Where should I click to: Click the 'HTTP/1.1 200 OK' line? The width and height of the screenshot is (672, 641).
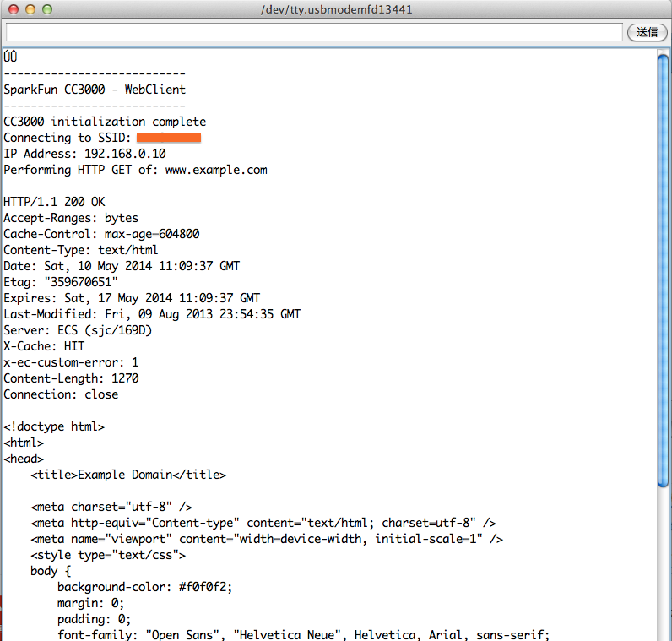[54, 202]
